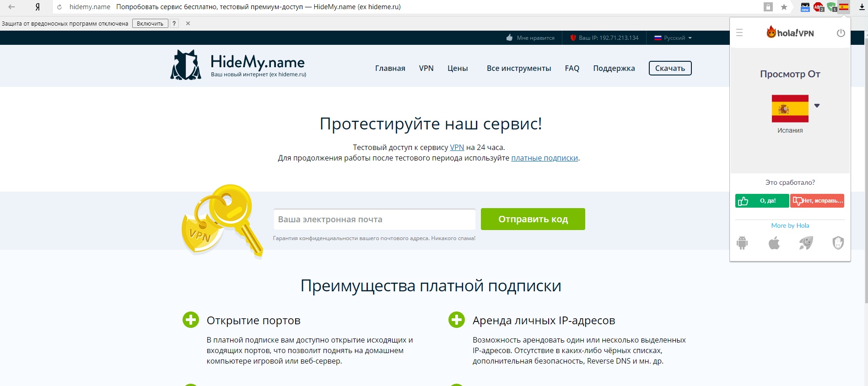Image resolution: width=868 pixels, height=386 pixels.
Task: Click the "Открытие портов" heading
Action: coord(253,321)
